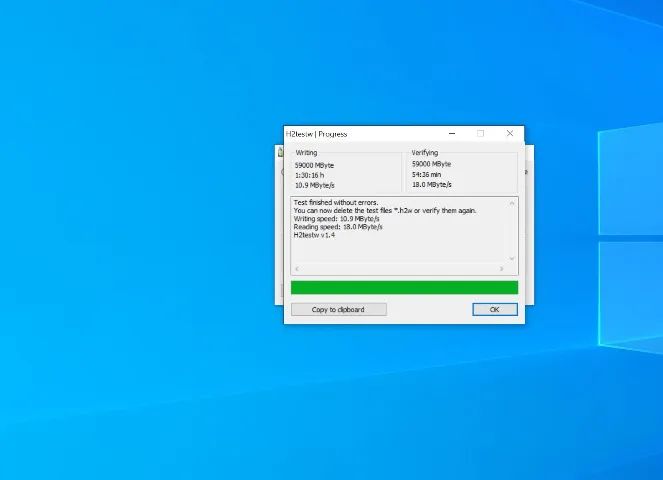Click '59000 MByte' under Writing

[x=314, y=165]
